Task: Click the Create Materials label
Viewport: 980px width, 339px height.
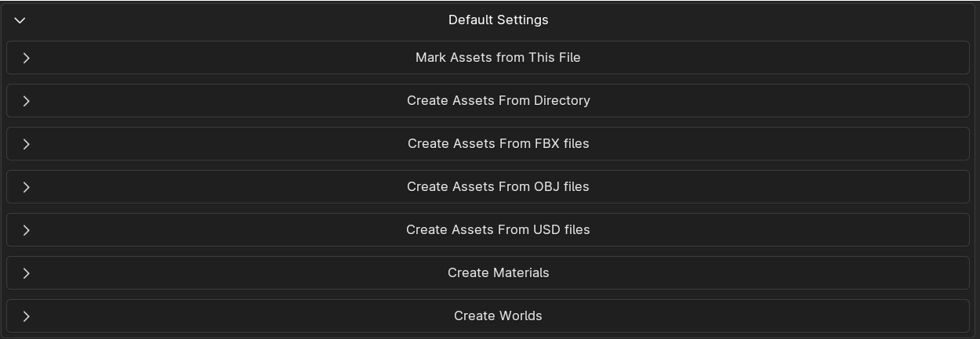Action: point(498,273)
